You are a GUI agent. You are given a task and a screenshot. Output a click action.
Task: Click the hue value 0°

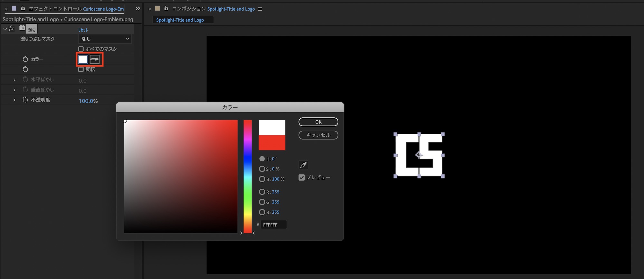pyautogui.click(x=274, y=159)
